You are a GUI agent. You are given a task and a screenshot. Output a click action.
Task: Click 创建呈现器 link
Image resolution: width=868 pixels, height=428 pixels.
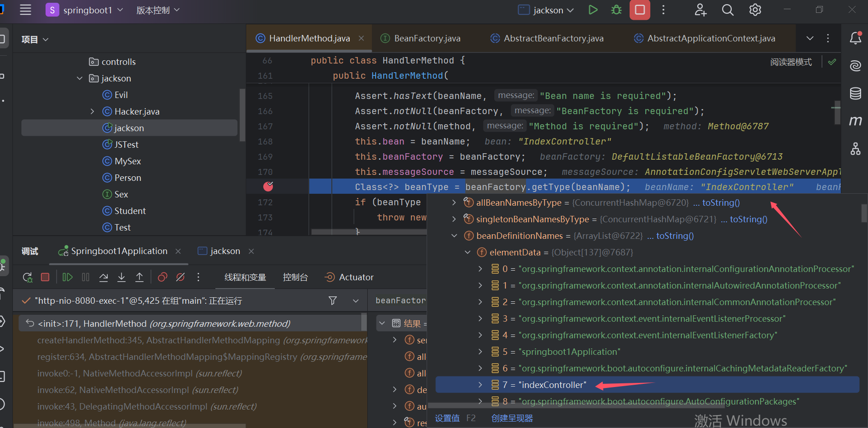click(512, 418)
